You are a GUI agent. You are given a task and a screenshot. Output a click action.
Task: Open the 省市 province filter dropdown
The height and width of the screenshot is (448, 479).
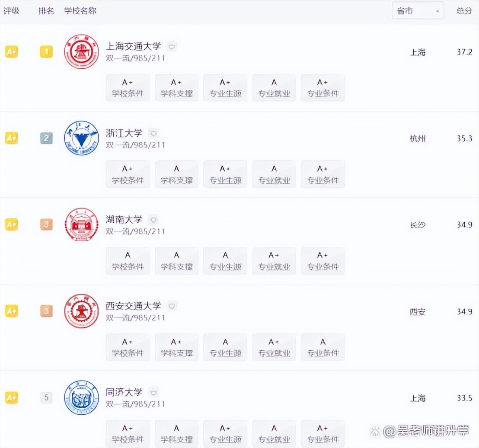417,10
